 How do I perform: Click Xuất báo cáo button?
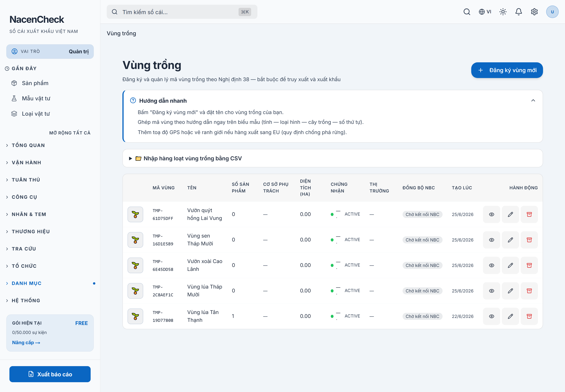tap(50, 374)
